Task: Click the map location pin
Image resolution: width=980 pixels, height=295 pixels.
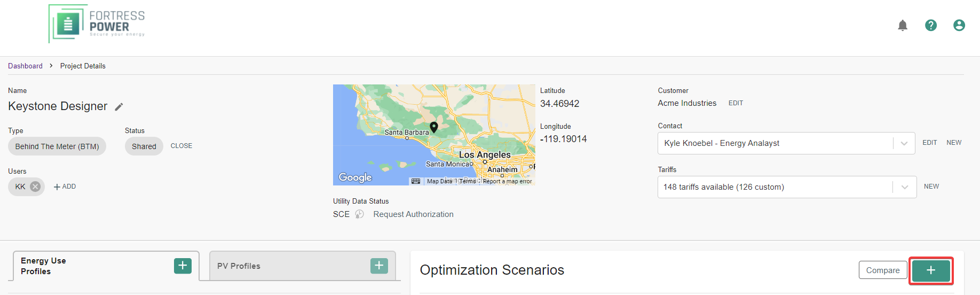Action: (x=434, y=127)
